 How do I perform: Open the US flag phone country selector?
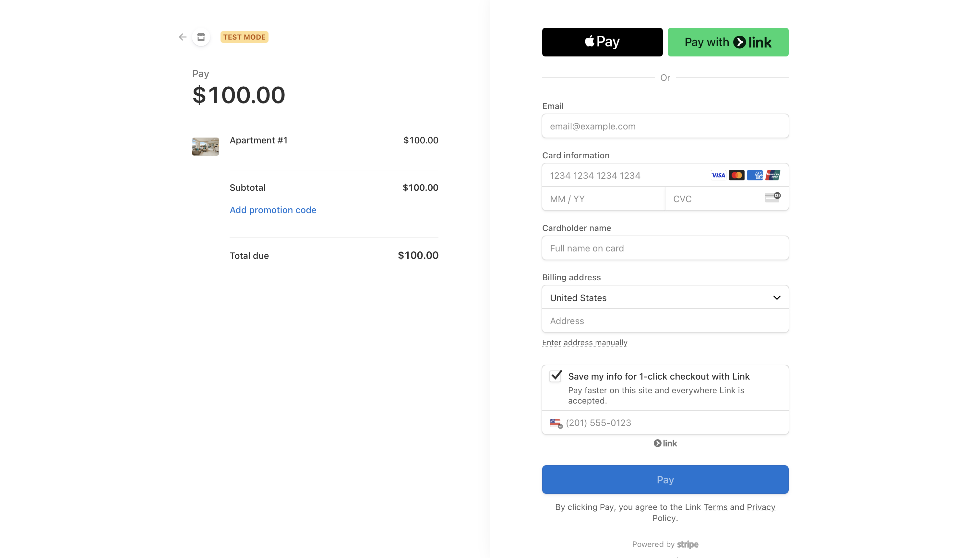pos(556,423)
